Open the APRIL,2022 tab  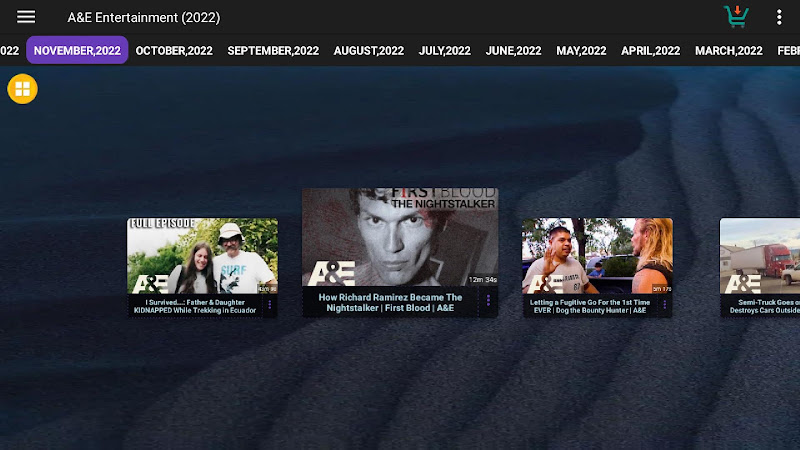pos(651,51)
